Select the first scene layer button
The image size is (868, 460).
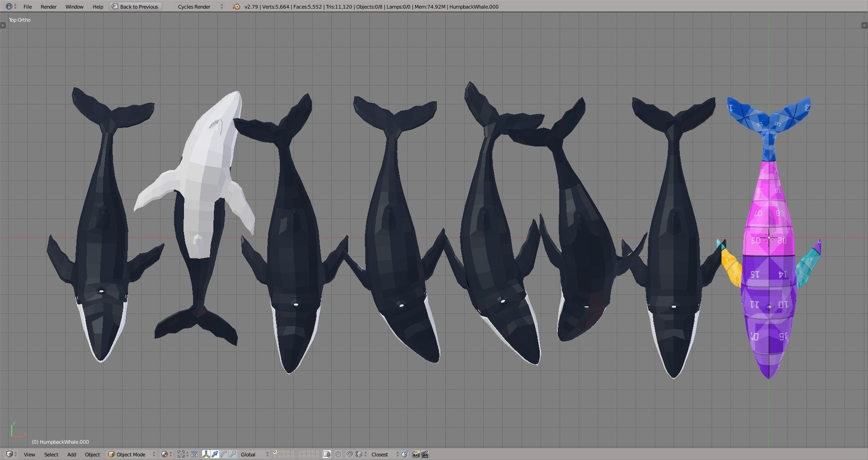[x=275, y=452]
